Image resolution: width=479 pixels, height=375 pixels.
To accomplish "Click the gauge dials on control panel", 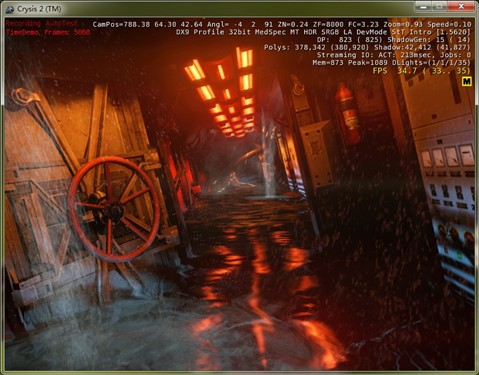I will tap(447, 156).
